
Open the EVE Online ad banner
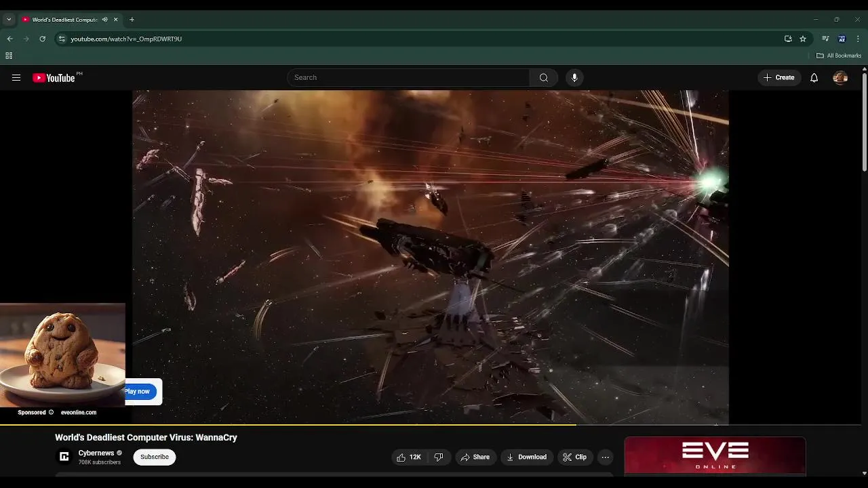715,455
